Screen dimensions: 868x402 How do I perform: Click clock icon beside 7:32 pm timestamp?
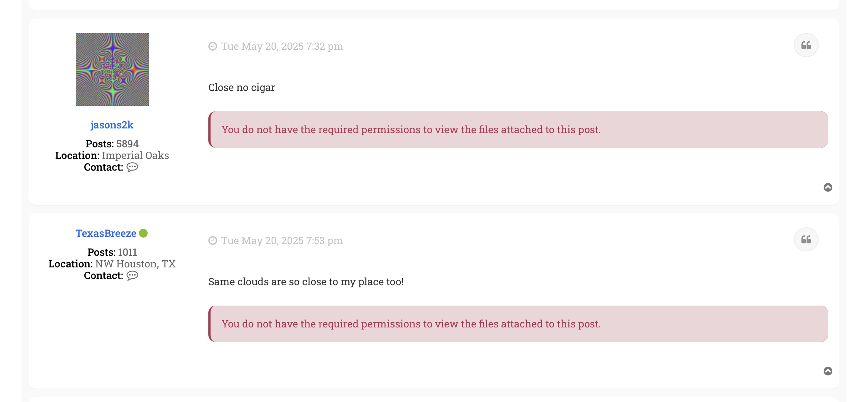tap(213, 46)
